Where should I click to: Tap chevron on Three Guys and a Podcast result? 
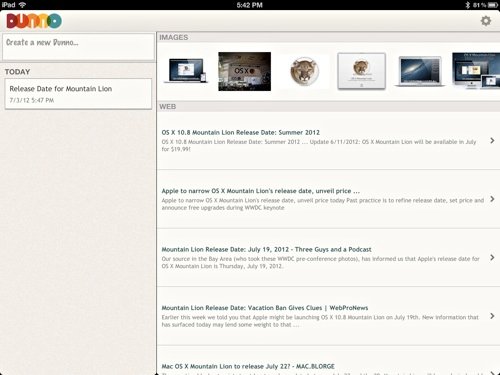492,257
